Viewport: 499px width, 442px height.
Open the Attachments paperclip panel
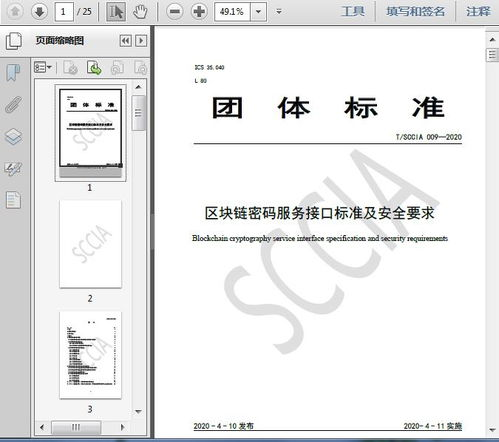coord(14,105)
